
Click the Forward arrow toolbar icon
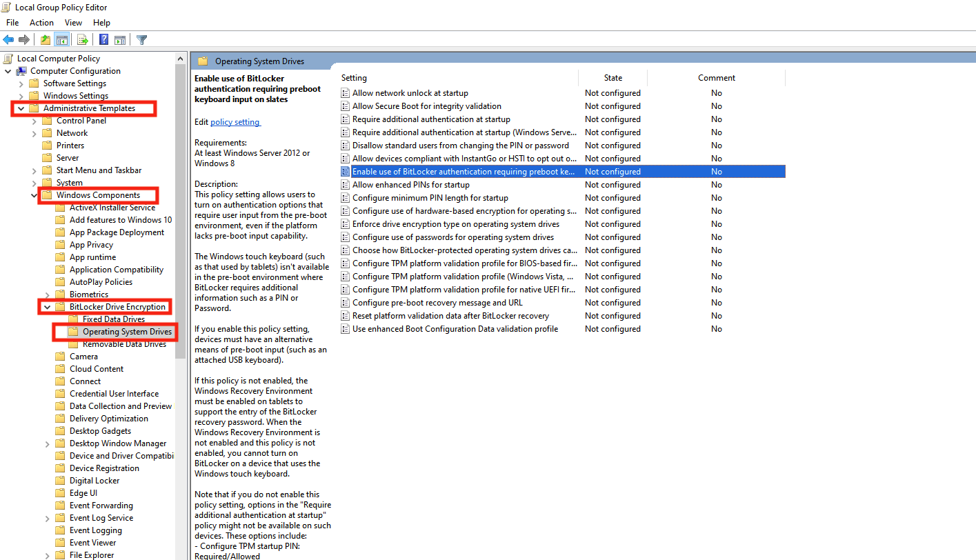pos(24,39)
